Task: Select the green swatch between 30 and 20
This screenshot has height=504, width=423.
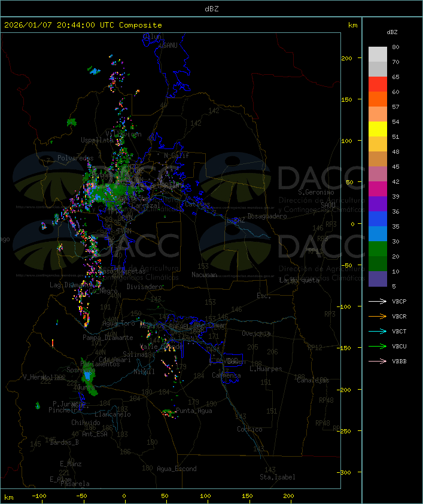Action: click(378, 248)
